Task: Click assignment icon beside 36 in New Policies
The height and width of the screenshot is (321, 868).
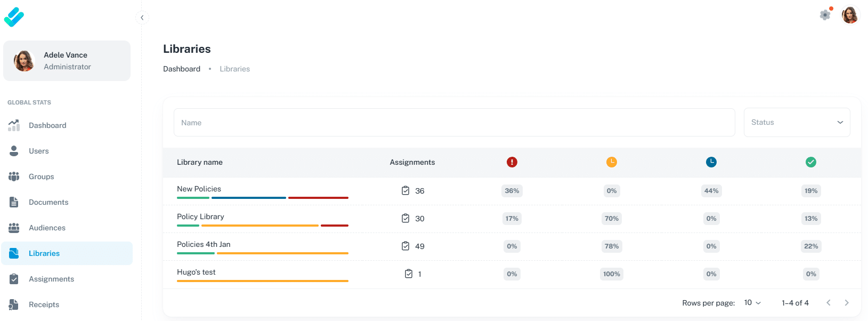Action: tap(405, 190)
